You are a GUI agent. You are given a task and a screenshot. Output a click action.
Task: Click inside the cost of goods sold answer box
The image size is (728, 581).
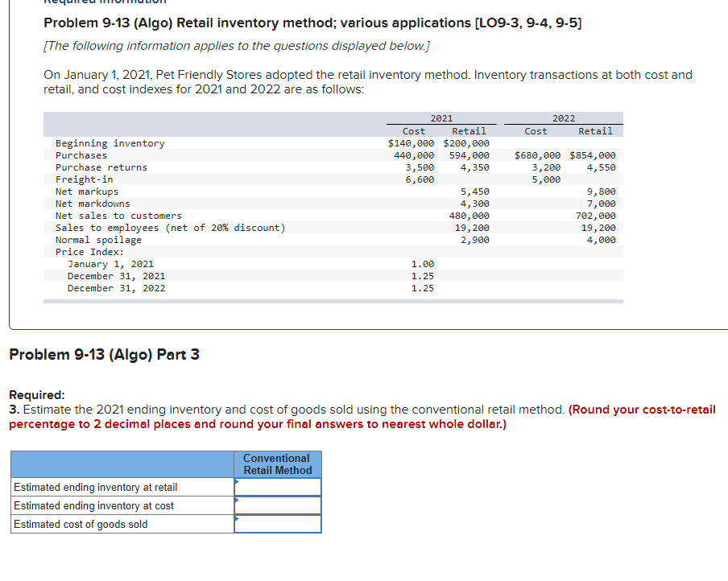(x=278, y=523)
